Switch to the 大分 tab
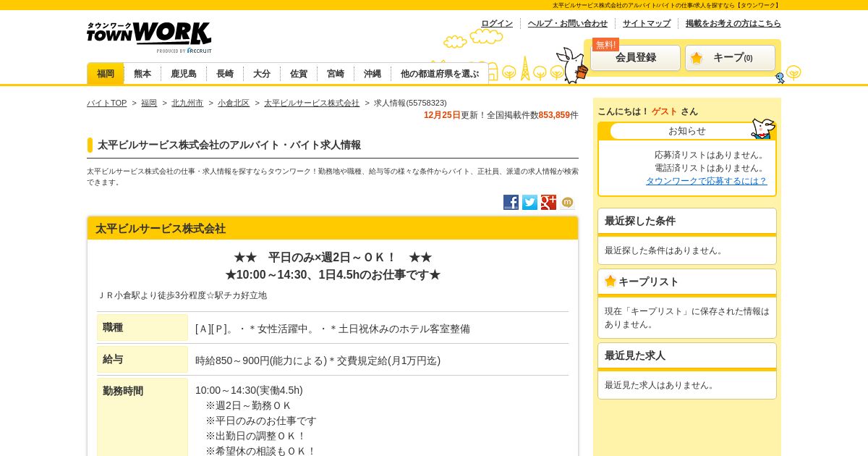The image size is (868, 456). tap(262, 74)
